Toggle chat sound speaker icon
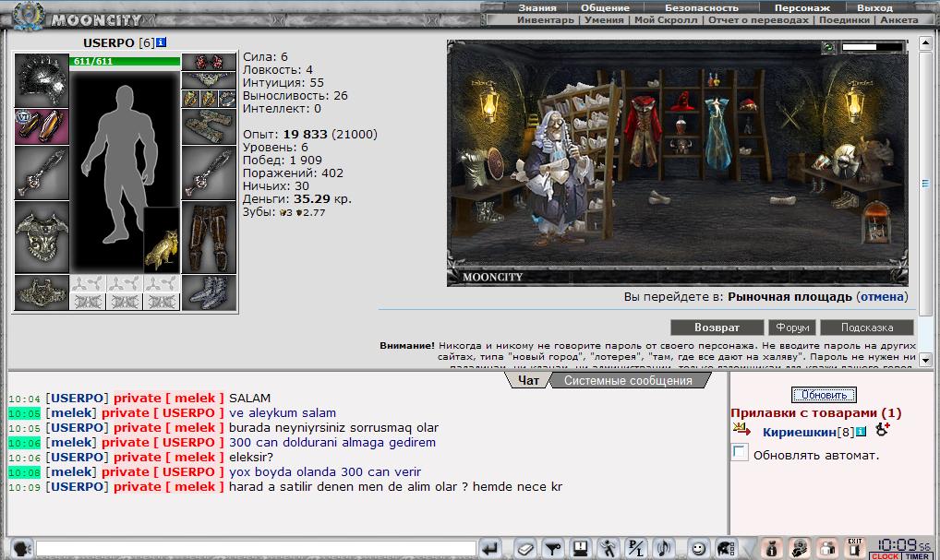Screen dimensions: 940x560 (x=663, y=548)
